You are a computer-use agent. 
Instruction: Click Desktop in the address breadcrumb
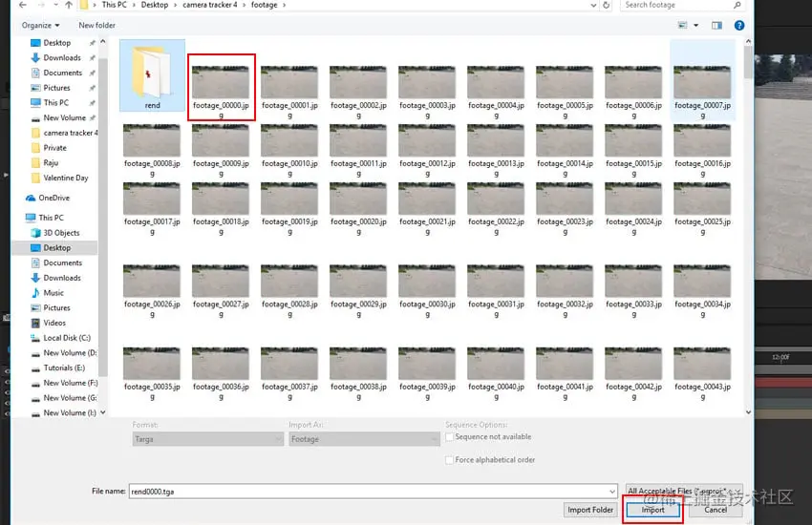(x=155, y=5)
